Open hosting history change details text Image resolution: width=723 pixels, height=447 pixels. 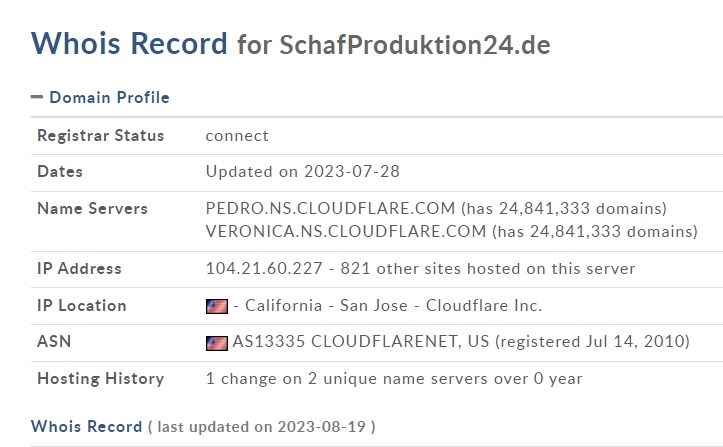[x=394, y=379]
